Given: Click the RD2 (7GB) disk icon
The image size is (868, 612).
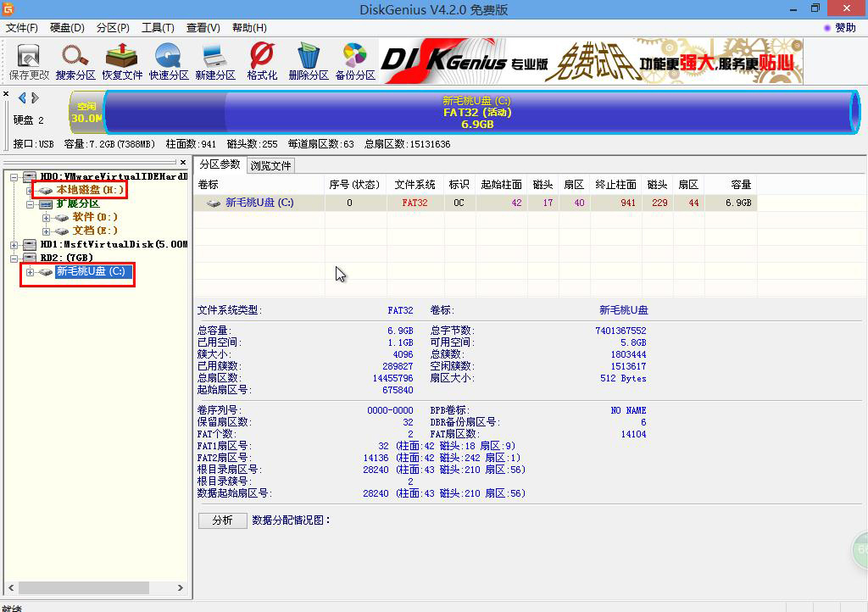Looking at the screenshot, I should coord(30,258).
